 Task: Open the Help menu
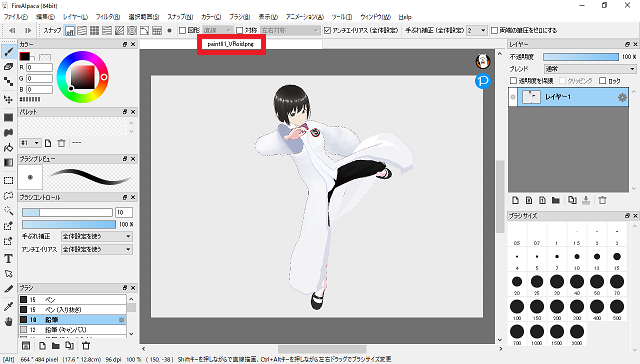[405, 17]
